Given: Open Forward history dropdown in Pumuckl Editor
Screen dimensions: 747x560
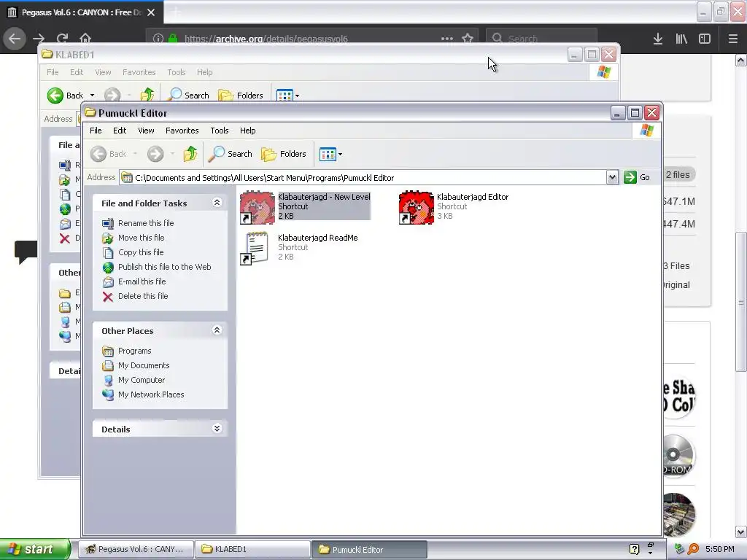Looking at the screenshot, I should (172, 154).
